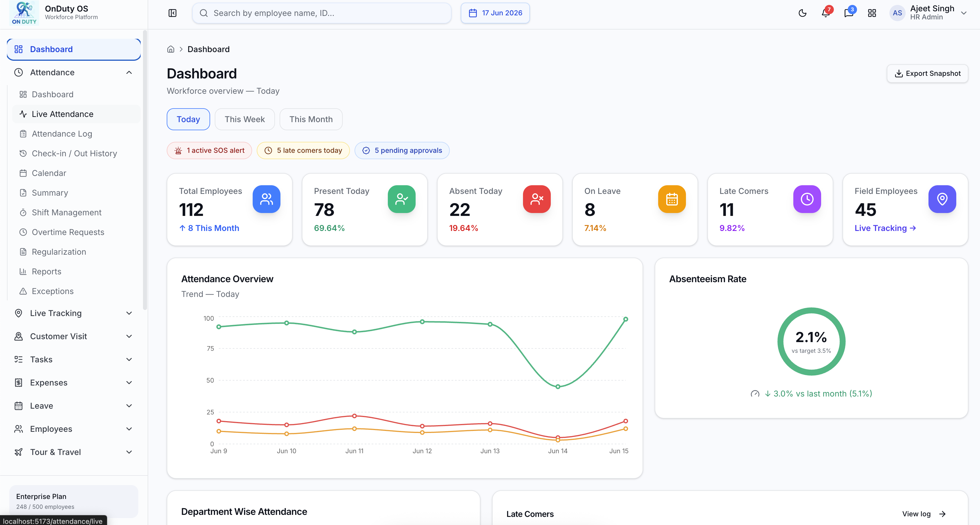Switch to This Week tab
The image size is (980, 525).
coord(245,119)
